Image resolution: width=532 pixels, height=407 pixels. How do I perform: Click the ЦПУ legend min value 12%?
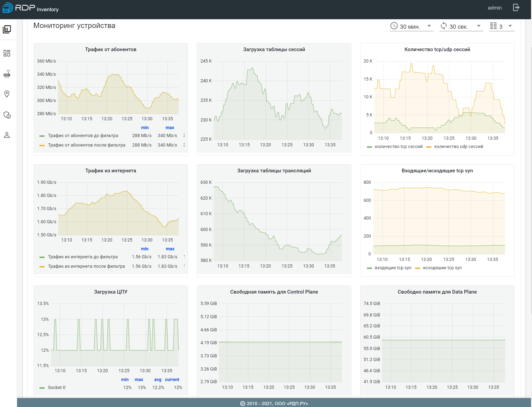[127, 388]
